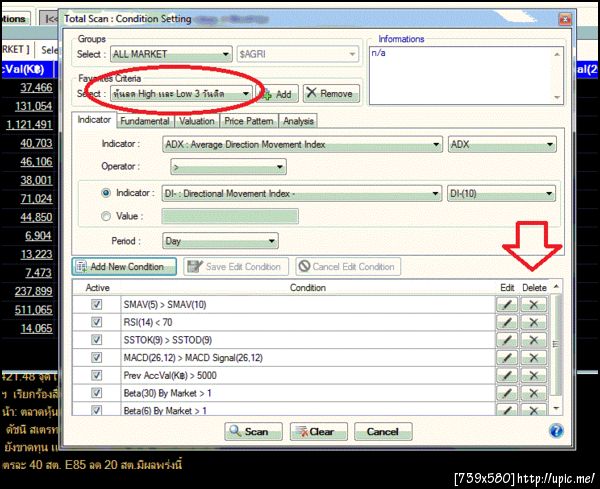Toggle active checkbox for Beta(6) By Market
The height and width of the screenshot is (489, 600).
(x=96, y=410)
